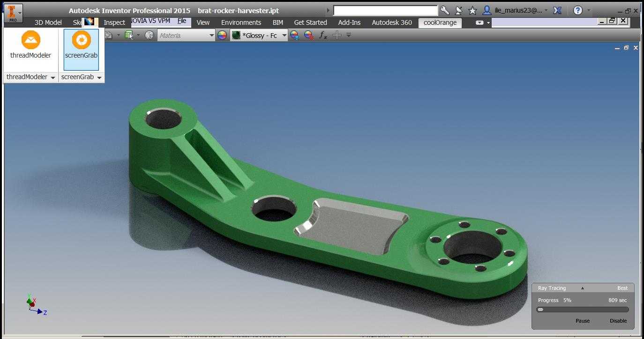Viewport: 644px width, 339px height.
Task: Restore the inner document window
Action: pos(627,48)
